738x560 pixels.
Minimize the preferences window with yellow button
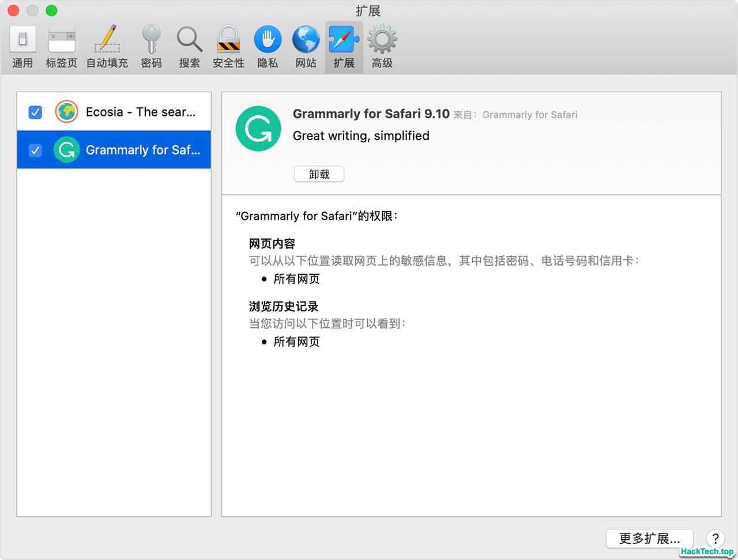tap(32, 10)
